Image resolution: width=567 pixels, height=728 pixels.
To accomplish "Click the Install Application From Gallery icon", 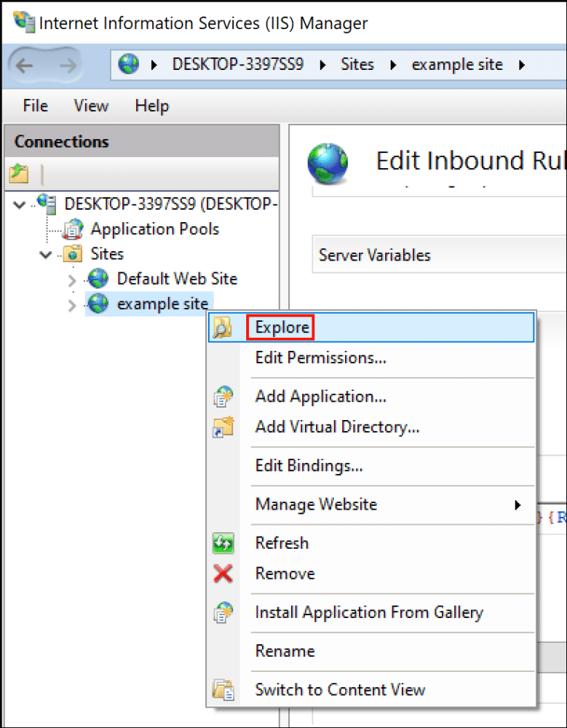I will (225, 612).
